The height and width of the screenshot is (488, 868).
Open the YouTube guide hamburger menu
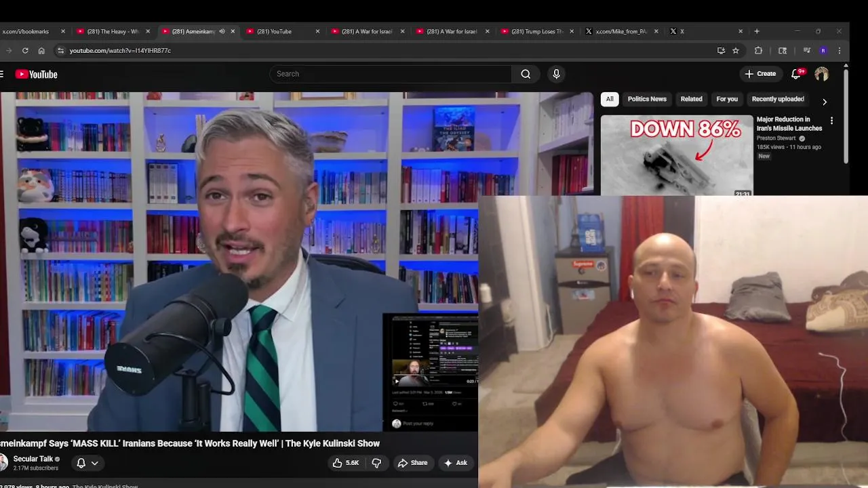pyautogui.click(x=1, y=75)
